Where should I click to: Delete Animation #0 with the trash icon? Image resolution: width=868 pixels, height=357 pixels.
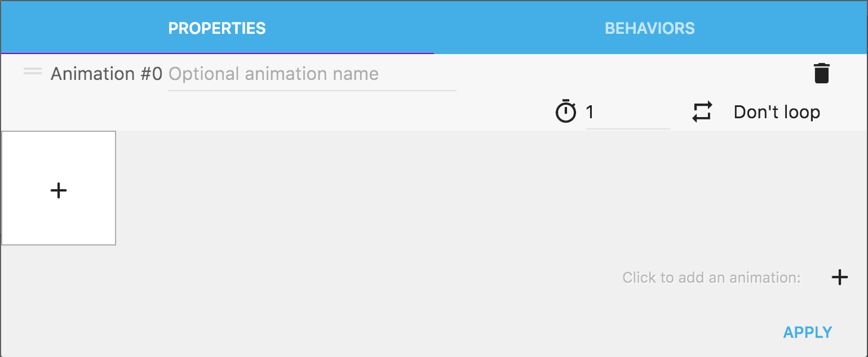(822, 74)
